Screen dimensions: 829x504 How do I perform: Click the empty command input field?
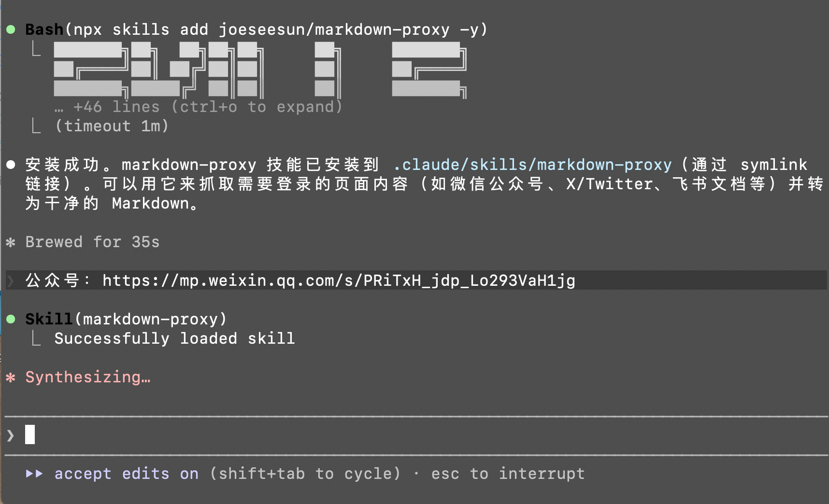tap(386, 435)
